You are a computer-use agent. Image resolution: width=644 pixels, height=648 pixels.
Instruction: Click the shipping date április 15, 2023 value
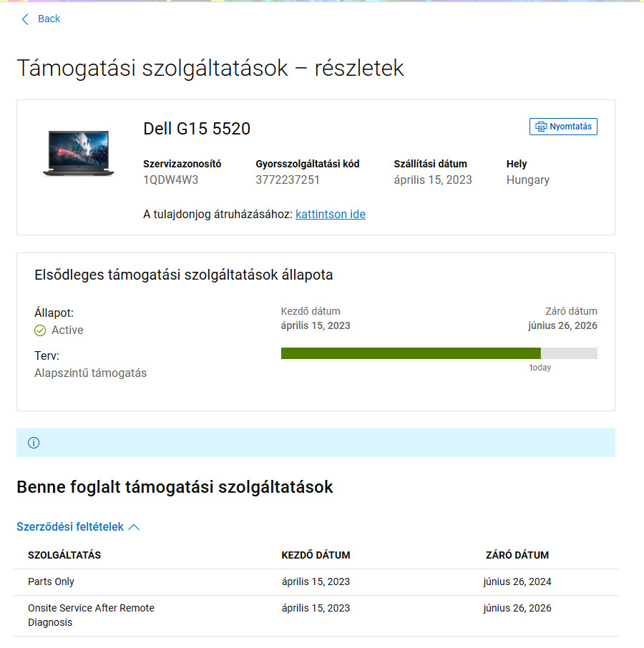[433, 180]
